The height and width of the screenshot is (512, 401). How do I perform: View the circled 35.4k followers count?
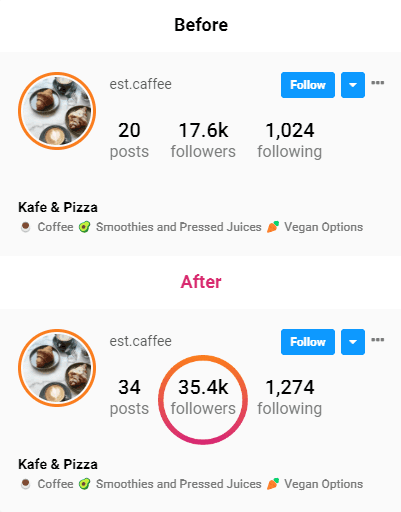coord(203,397)
